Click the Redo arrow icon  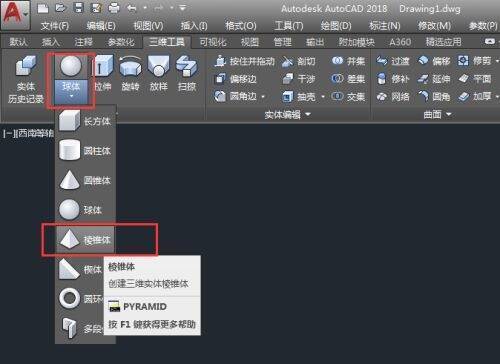(x=159, y=8)
